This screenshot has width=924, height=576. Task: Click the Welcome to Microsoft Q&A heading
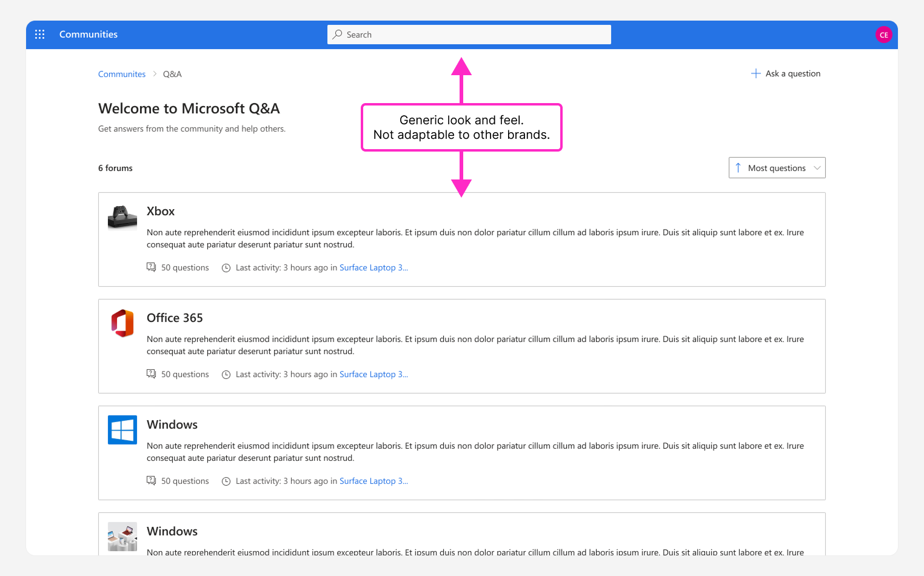189,109
